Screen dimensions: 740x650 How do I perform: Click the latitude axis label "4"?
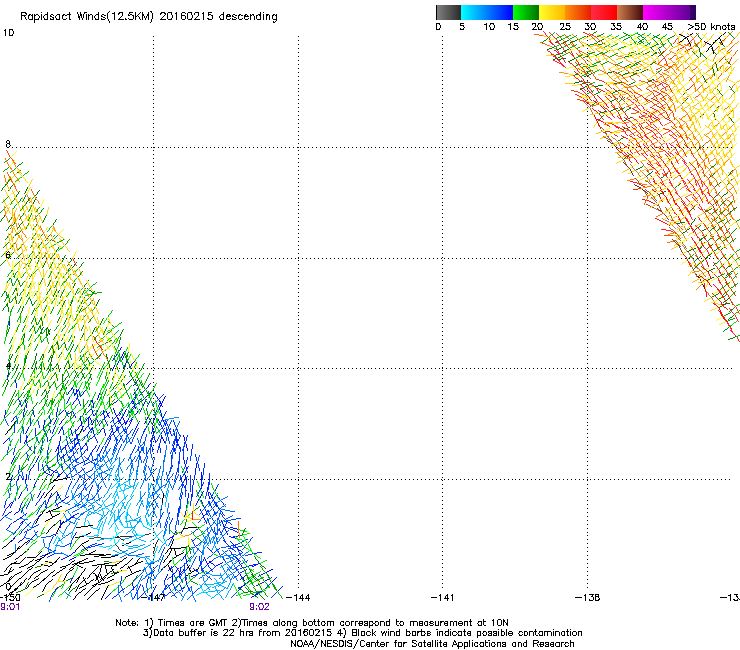tap(8, 366)
